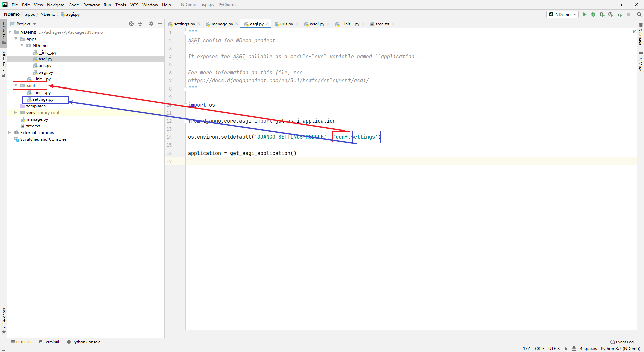Open the NDemo run configuration dropdown
Viewport: 644px width, 352px height.
563,14
